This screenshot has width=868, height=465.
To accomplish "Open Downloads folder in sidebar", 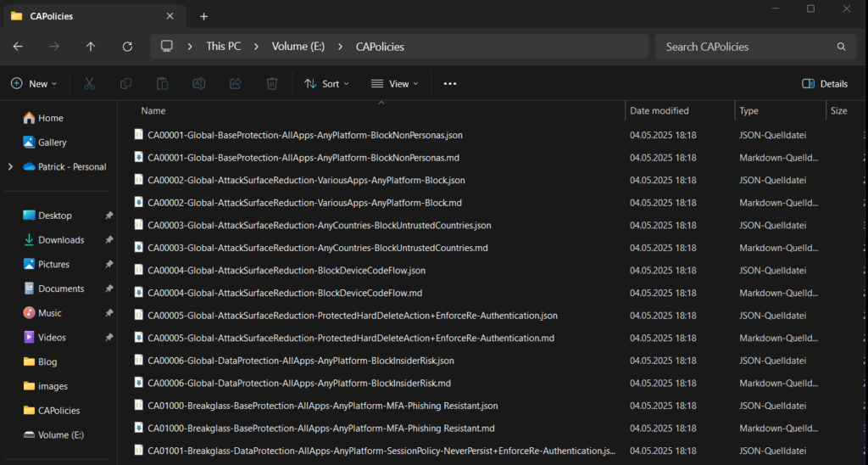I will (61, 240).
